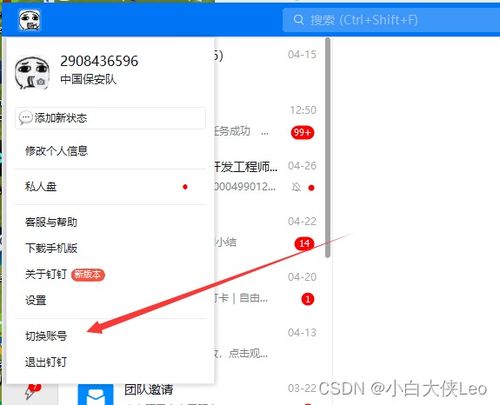Click the 团队邀请 mail icon

point(95,395)
